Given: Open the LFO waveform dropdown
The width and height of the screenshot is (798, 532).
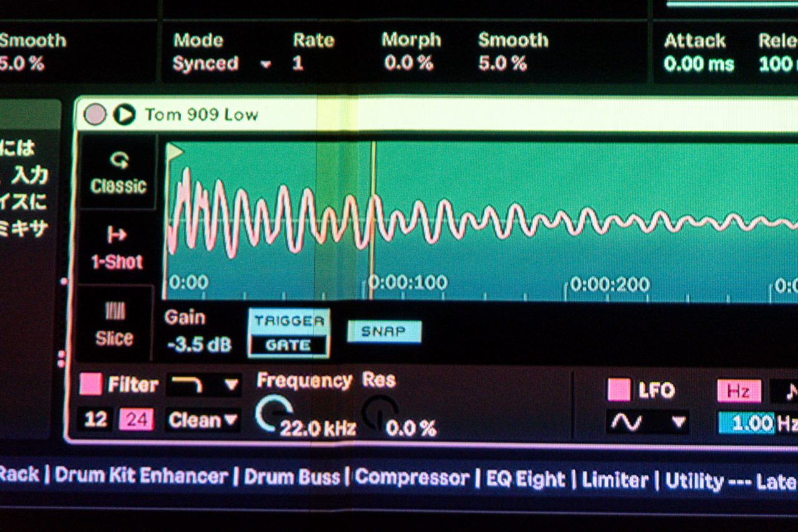Looking at the screenshot, I should coord(647,423).
